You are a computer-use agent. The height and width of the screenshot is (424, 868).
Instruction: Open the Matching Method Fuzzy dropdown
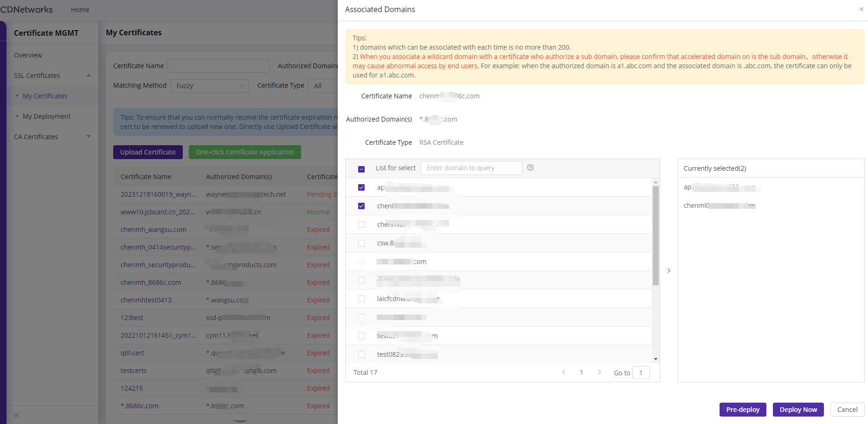click(x=210, y=86)
